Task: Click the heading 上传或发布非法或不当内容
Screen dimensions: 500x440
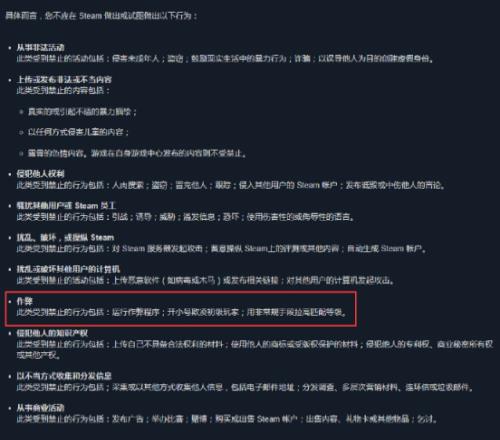Action: click(x=64, y=80)
